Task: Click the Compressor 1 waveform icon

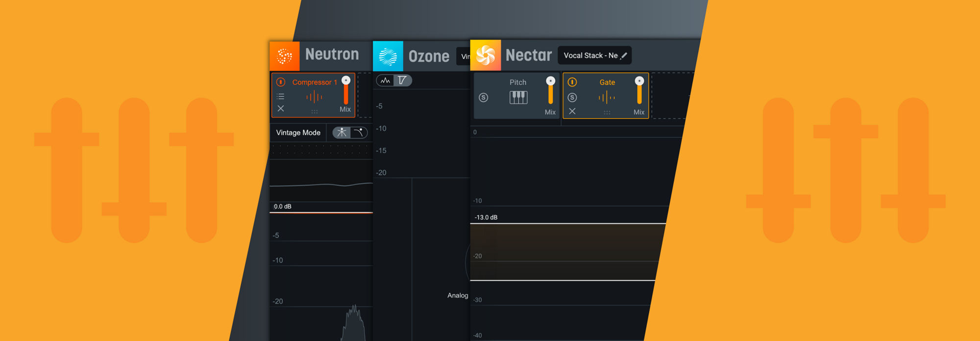Action: tap(314, 97)
